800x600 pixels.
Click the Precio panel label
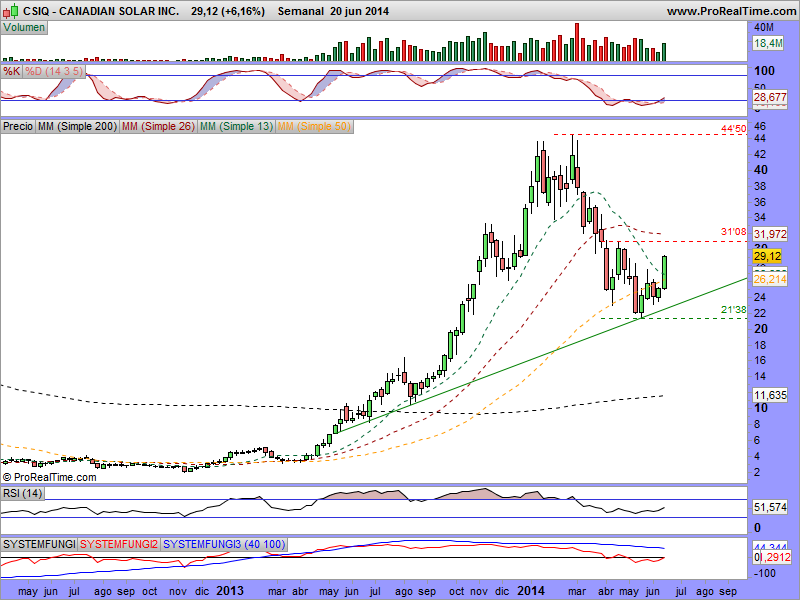click(18, 126)
